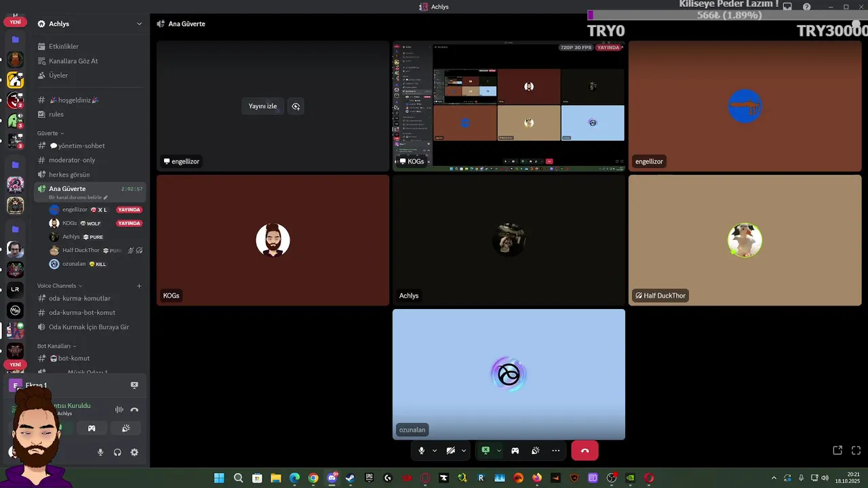Screen dimensions: 868x488
Task: Click Bir kanal durumu belirle link
Action: [x=78, y=197]
